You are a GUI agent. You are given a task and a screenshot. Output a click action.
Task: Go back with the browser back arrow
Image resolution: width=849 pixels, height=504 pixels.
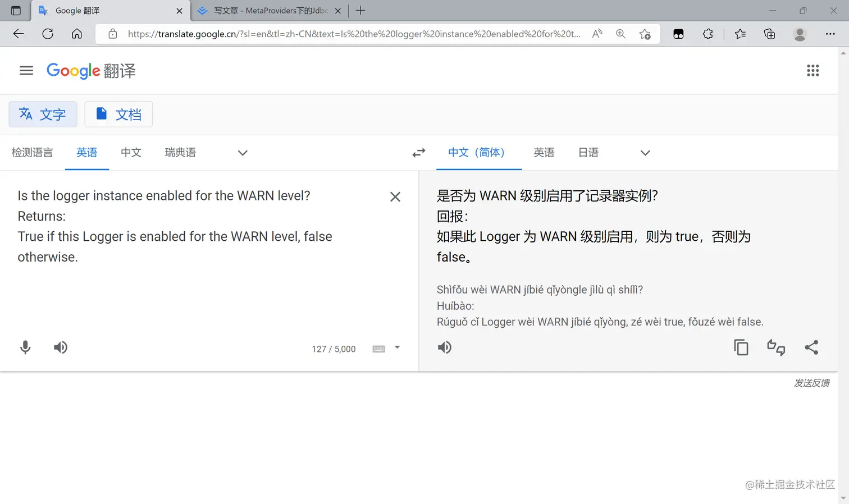click(x=19, y=34)
